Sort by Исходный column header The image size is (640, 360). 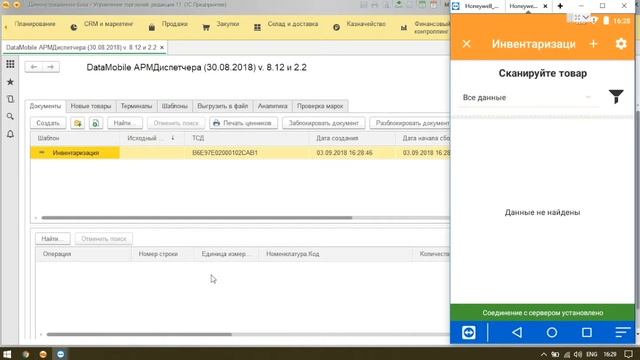(x=151, y=138)
